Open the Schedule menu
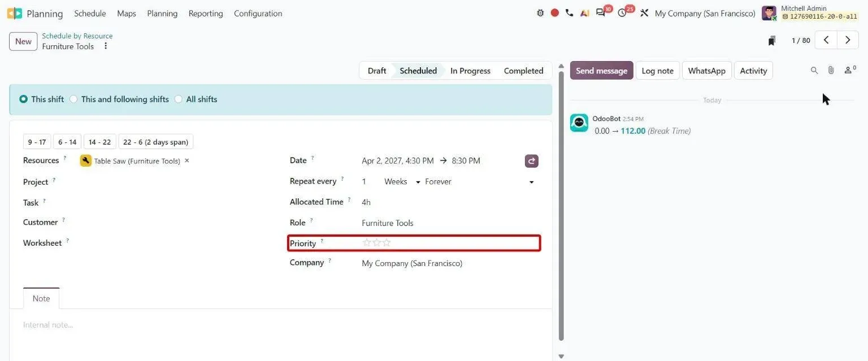The width and height of the screenshot is (868, 361). (90, 13)
